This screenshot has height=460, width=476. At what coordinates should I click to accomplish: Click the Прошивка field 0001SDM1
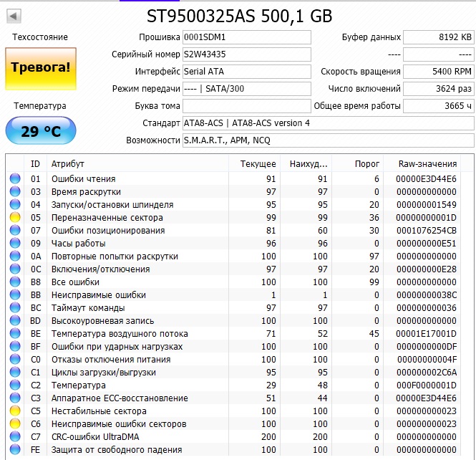[247, 37]
